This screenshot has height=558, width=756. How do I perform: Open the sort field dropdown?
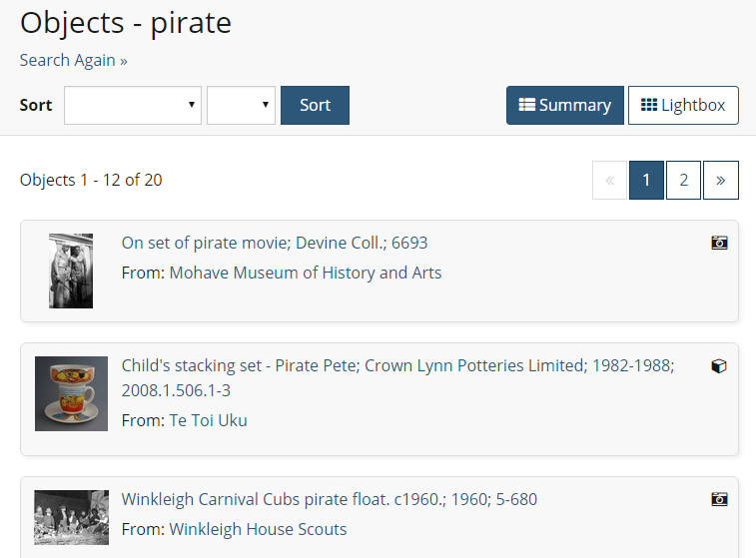133,105
